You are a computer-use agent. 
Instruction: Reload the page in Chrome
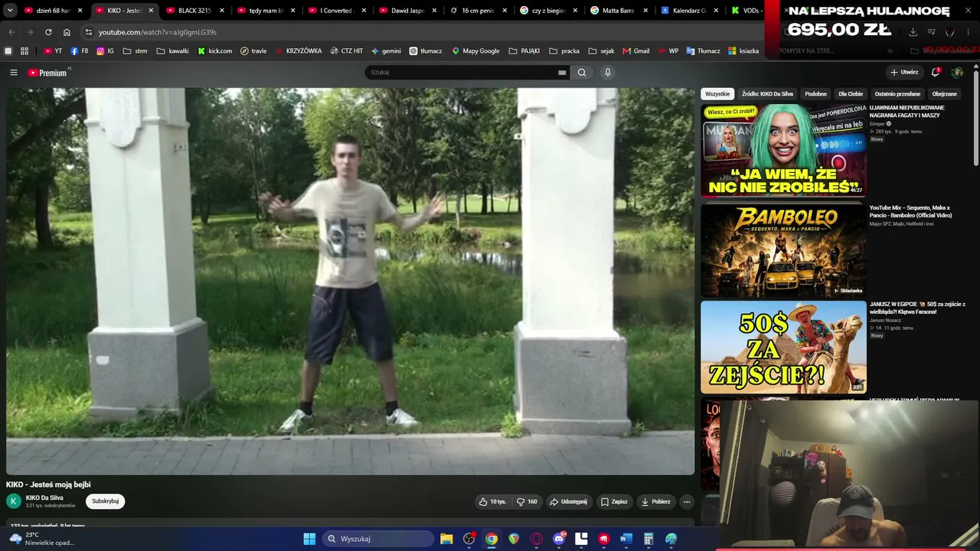(x=48, y=32)
